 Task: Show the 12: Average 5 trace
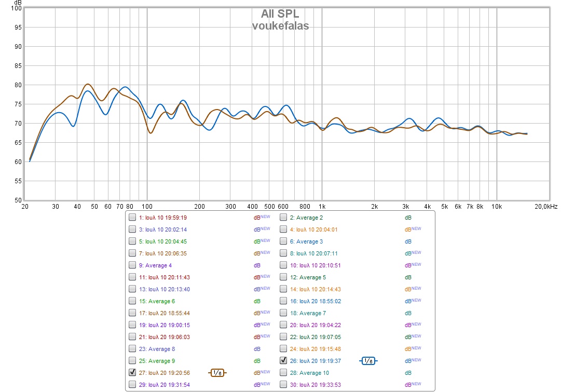(283, 277)
